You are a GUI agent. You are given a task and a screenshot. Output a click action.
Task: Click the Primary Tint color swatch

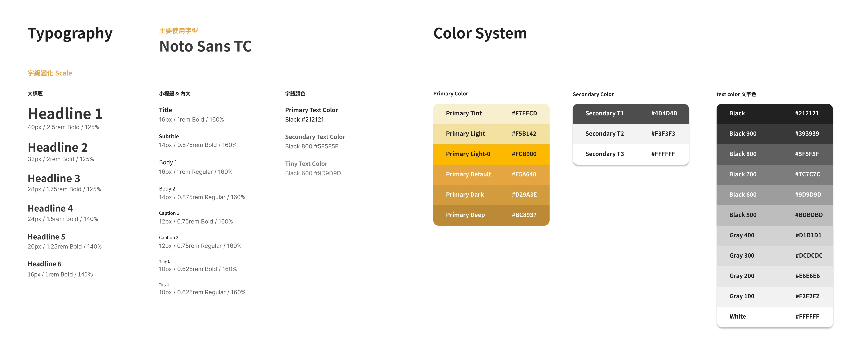(491, 114)
